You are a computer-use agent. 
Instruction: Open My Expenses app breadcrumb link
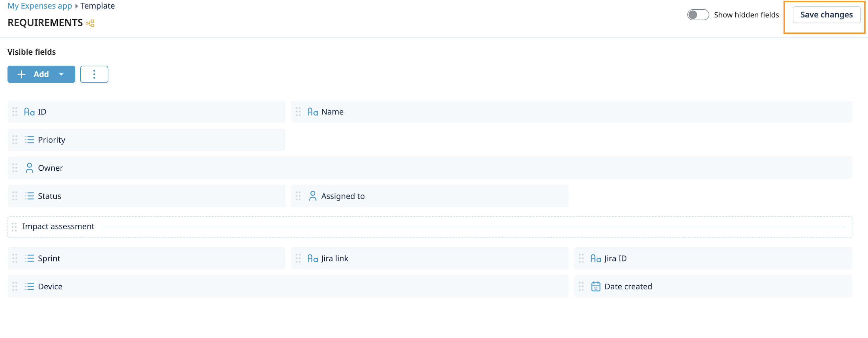[40, 6]
